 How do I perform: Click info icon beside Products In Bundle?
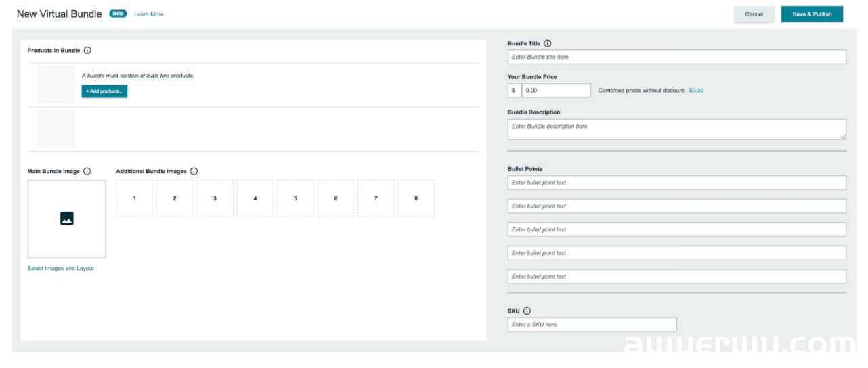[x=87, y=51]
